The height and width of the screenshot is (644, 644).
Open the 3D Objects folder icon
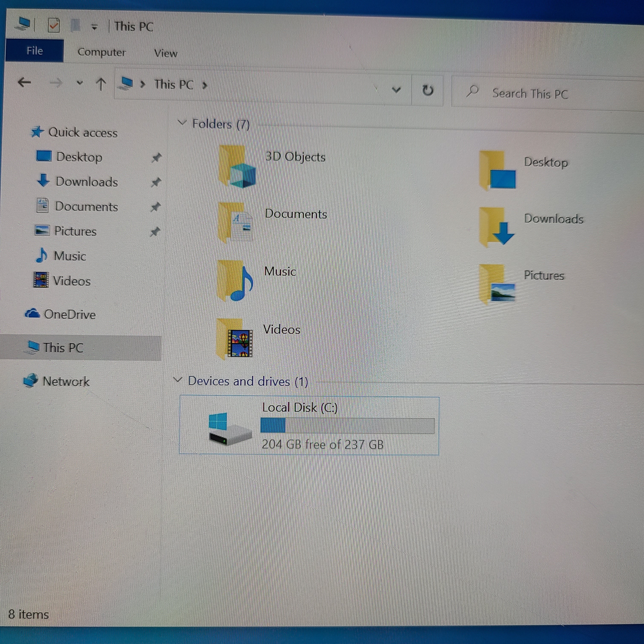(237, 167)
